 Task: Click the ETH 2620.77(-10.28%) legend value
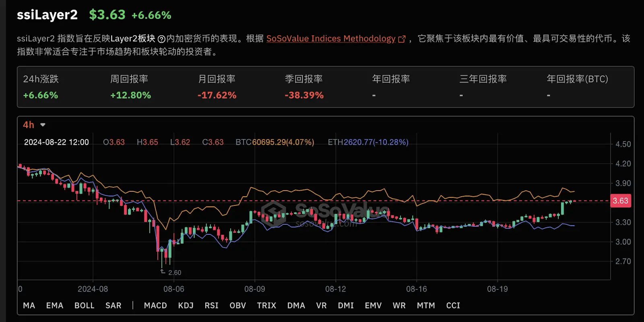(368, 142)
